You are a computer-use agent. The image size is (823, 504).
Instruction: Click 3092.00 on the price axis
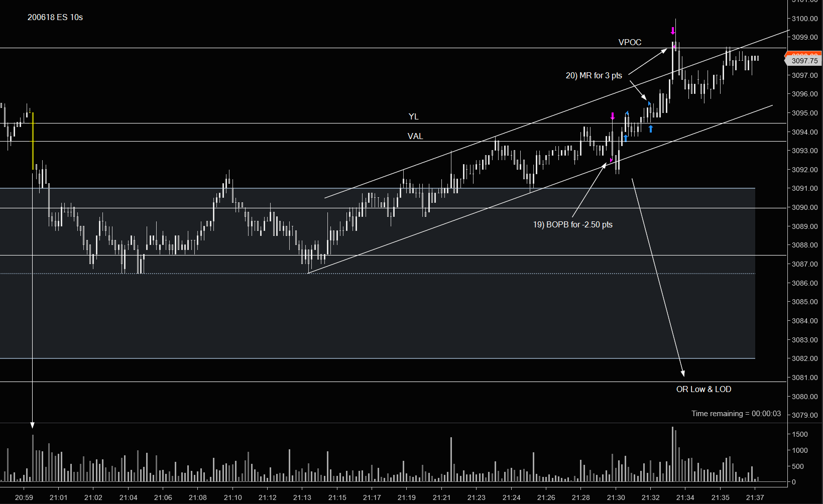805,170
